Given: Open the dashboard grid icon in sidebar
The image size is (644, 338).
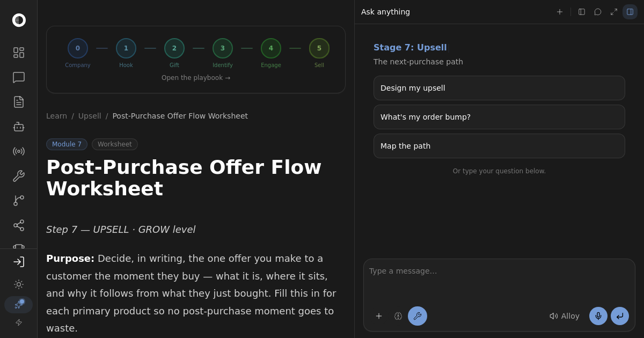Looking at the screenshot, I should [x=19, y=53].
